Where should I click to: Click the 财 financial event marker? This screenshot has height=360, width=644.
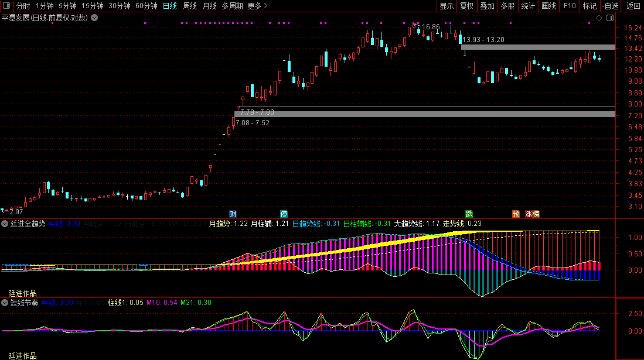click(x=233, y=214)
